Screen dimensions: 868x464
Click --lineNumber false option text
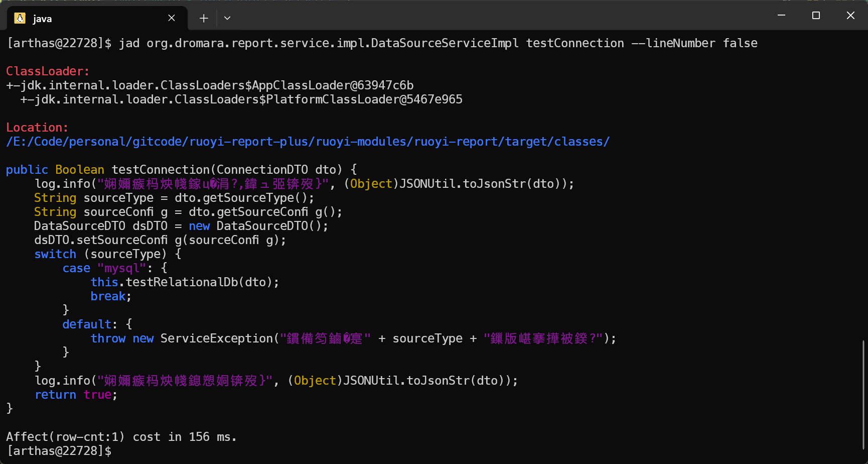(694, 43)
